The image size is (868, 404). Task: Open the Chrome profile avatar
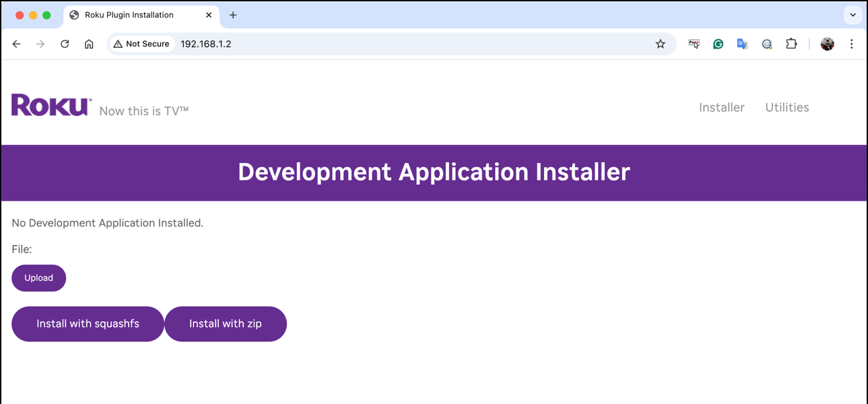pyautogui.click(x=827, y=44)
